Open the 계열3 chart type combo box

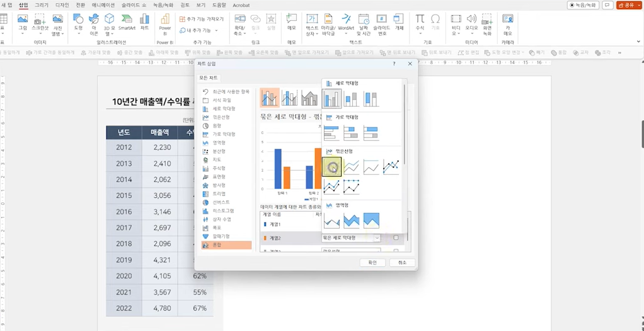pos(351,250)
